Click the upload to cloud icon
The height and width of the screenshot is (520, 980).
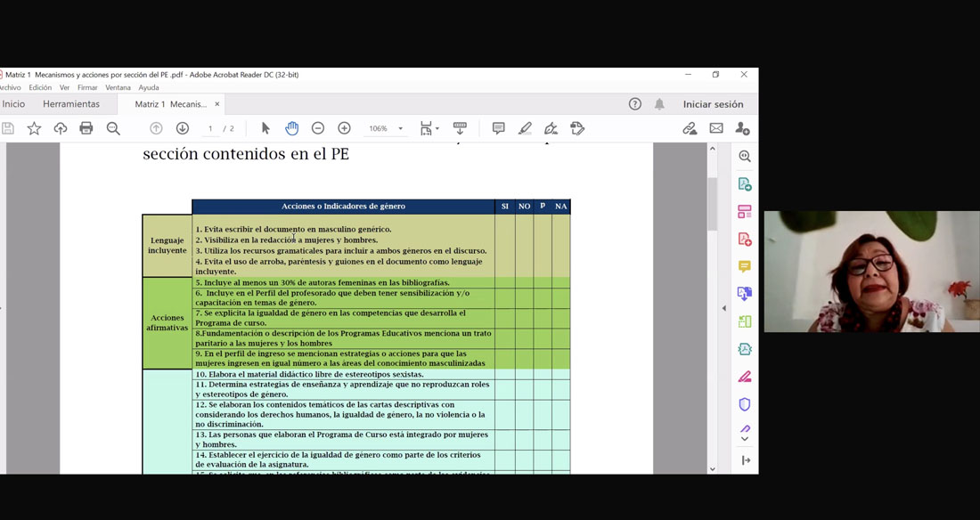60,129
